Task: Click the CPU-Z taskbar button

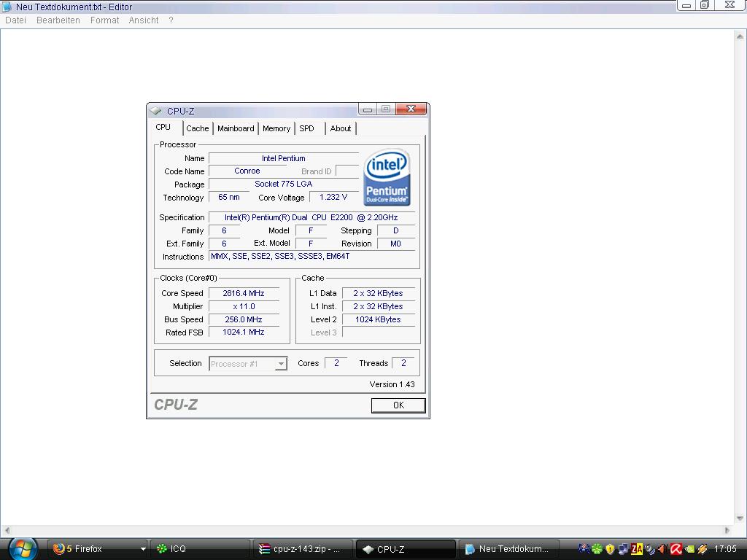Action: 406,549
